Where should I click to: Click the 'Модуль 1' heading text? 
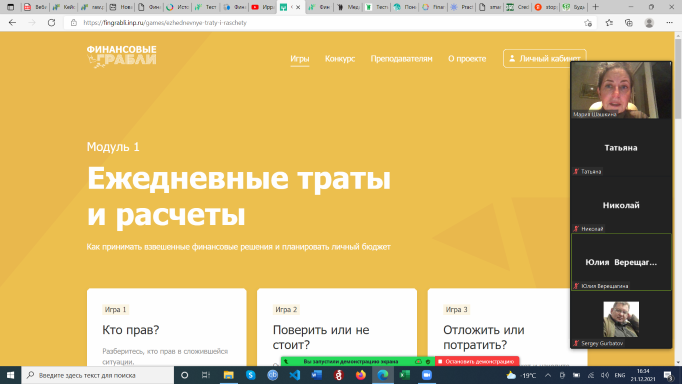113,147
